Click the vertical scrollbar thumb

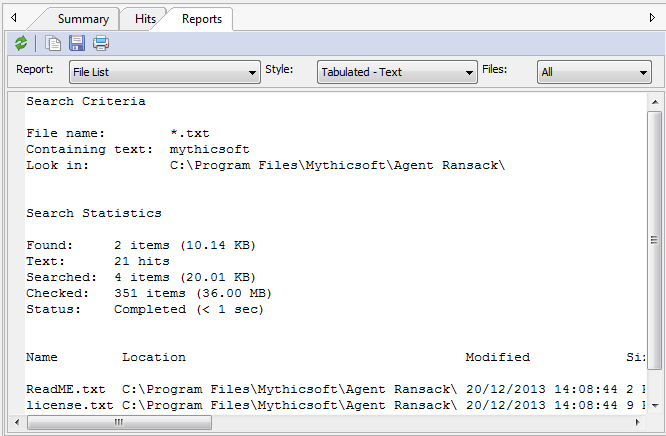point(654,240)
